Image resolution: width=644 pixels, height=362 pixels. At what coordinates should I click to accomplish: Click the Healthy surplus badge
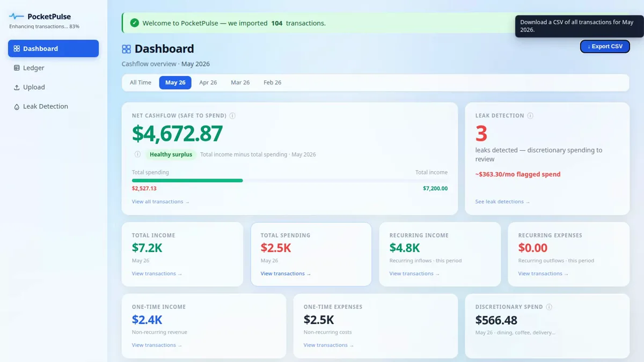point(171,154)
